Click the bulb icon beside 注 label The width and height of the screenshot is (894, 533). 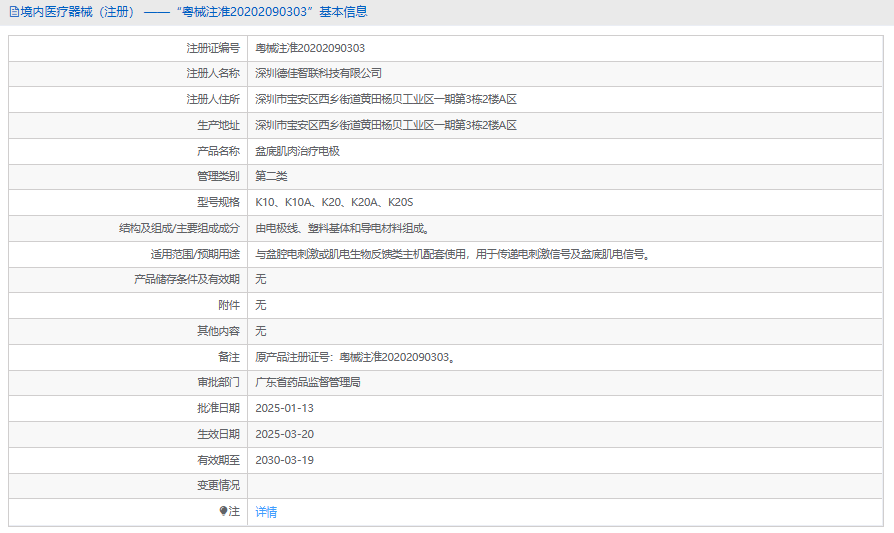[224, 511]
